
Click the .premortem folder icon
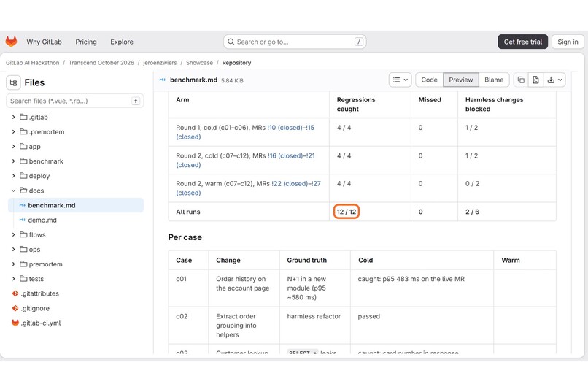[23, 131]
